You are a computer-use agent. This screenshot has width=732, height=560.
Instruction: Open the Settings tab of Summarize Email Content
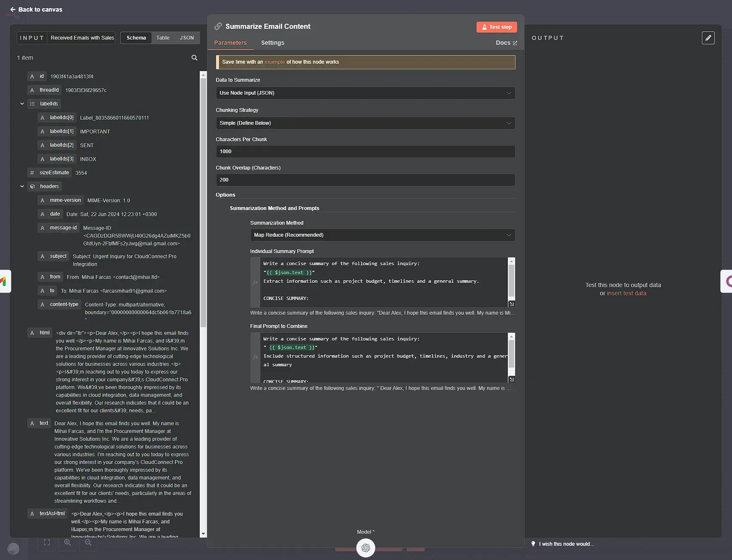[272, 43]
